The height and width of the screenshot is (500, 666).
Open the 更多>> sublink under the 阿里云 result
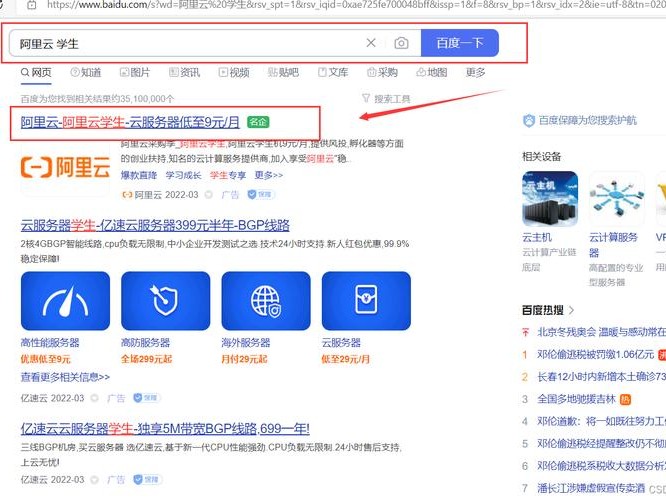(x=268, y=175)
